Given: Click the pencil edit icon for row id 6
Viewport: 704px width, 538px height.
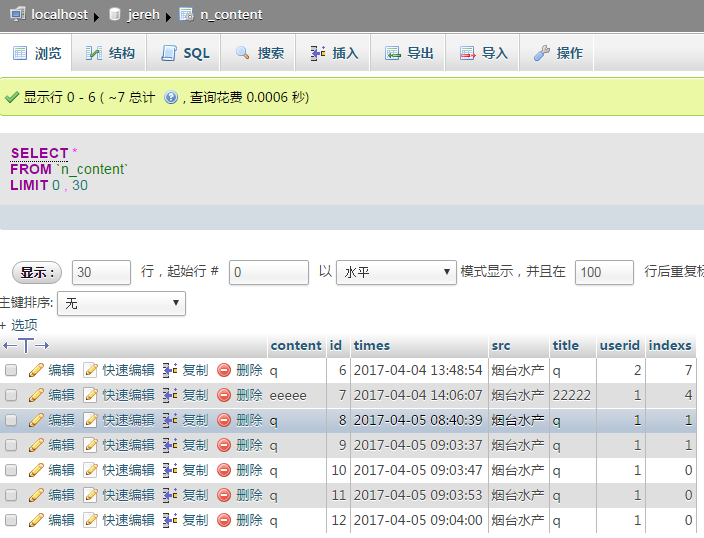Looking at the screenshot, I should click(36, 370).
